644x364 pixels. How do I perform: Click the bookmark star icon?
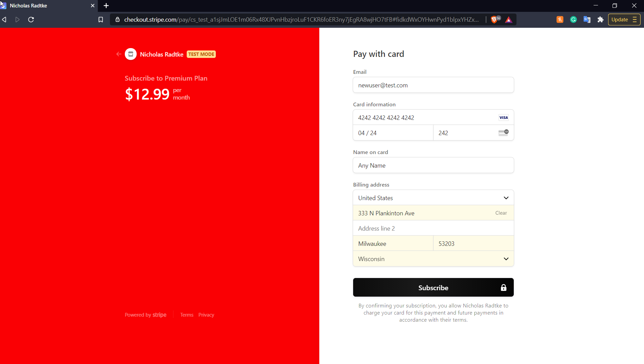100,20
